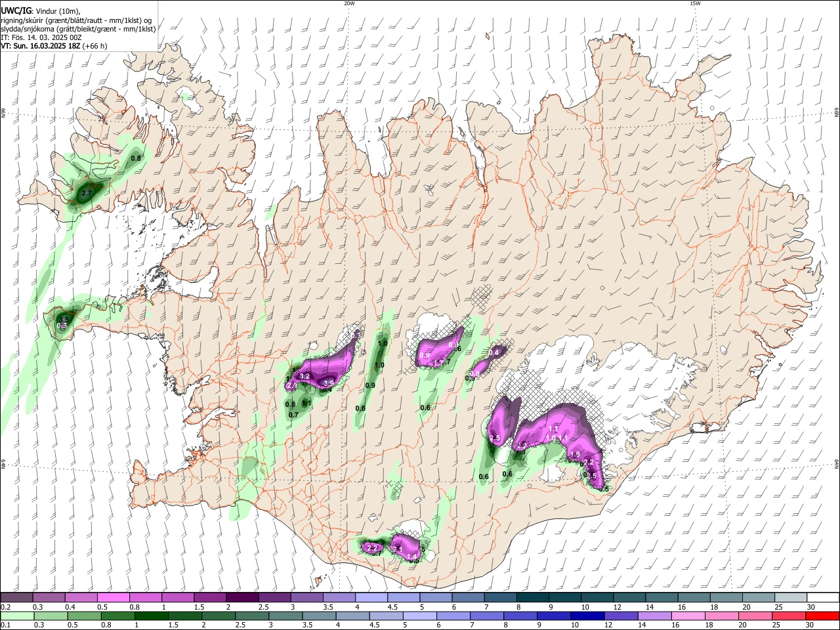
Task: Pick the snow-scale swatch between 8 and 9
Action: (533, 597)
